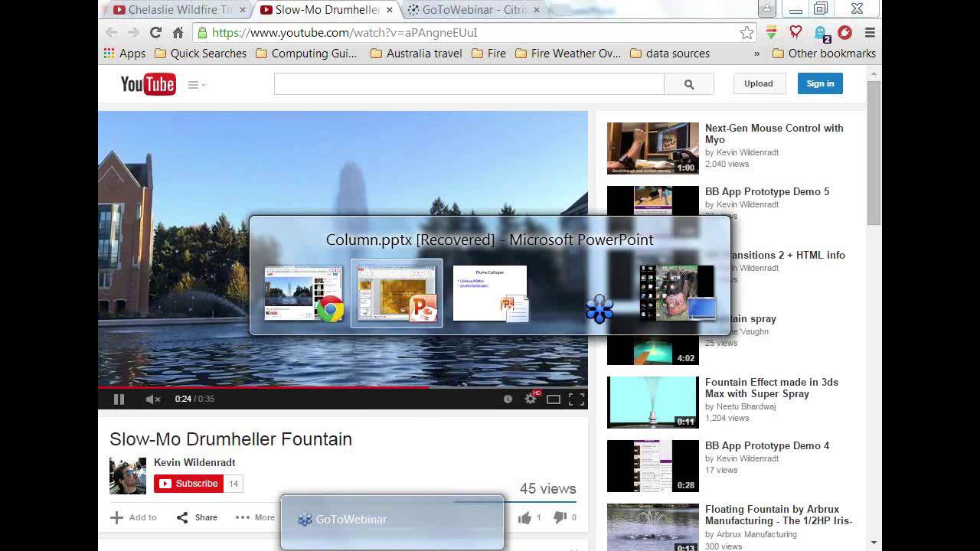
Task: Open Kevin Wildenradt channel name link
Action: pyautogui.click(x=194, y=462)
